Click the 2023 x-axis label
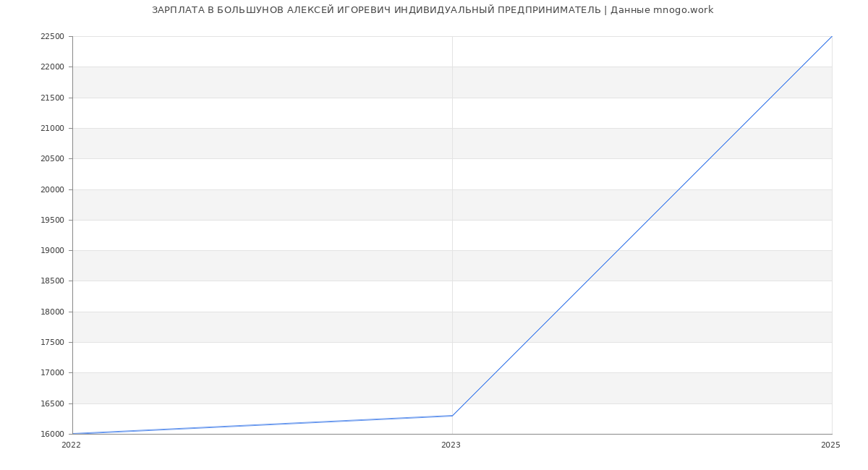 (x=451, y=445)
